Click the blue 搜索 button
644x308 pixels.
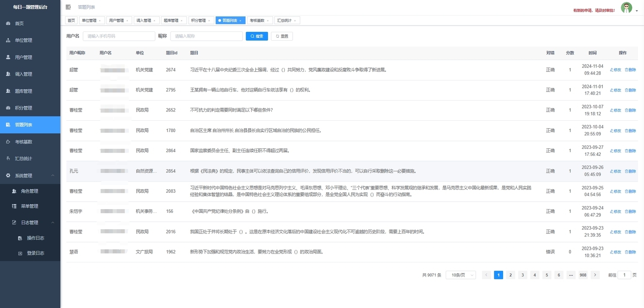[x=257, y=36]
